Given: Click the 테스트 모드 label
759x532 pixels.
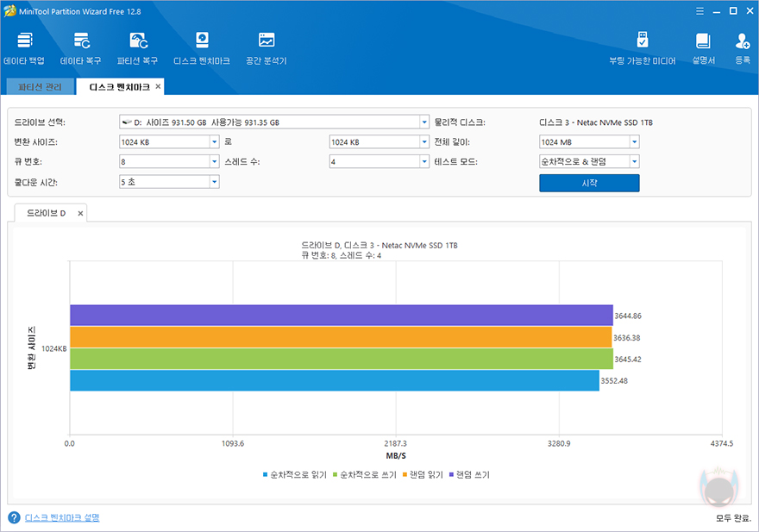Looking at the screenshot, I should pos(456,162).
